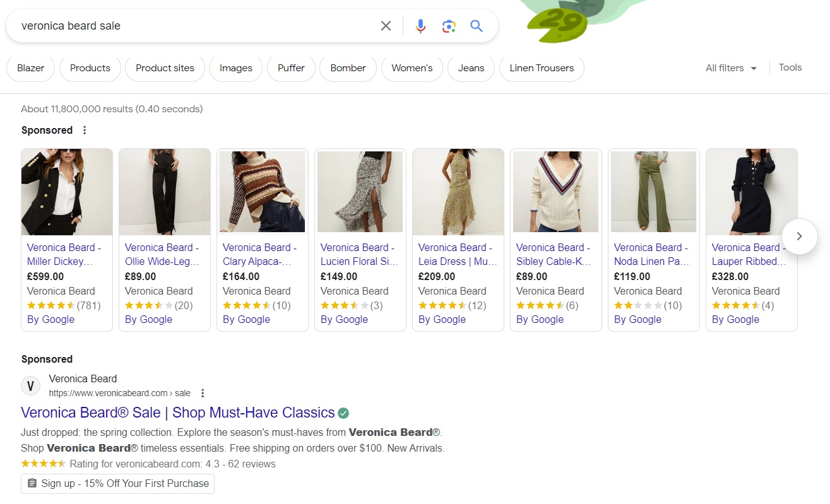The height and width of the screenshot is (504, 830).
Task: Open the Tools option
Action: pyautogui.click(x=790, y=67)
